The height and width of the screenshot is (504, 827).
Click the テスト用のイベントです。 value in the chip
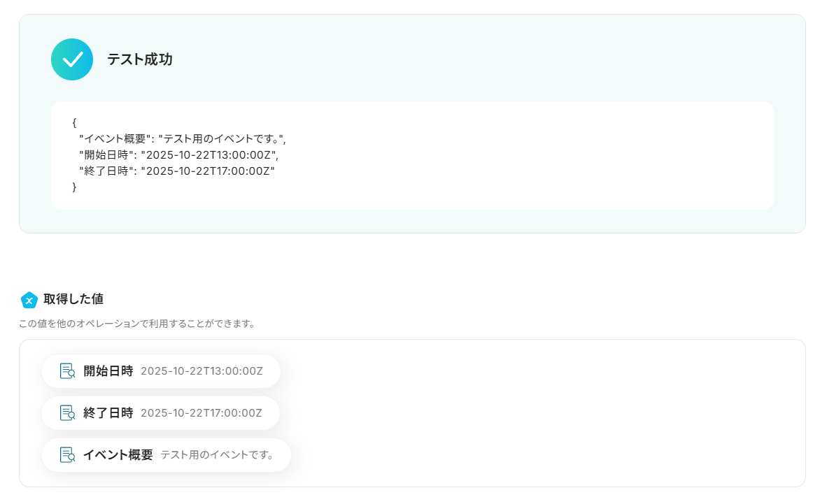tap(217, 455)
